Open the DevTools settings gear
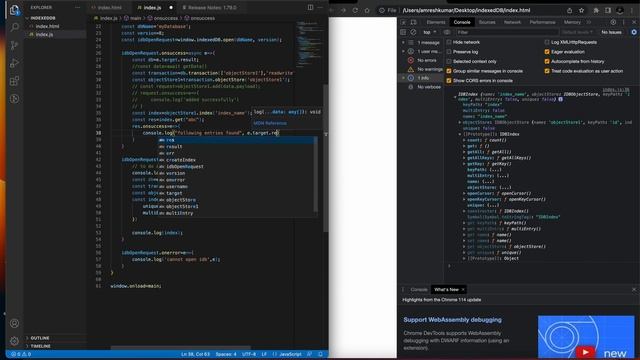Viewport: 640px width, 360px height. point(613,22)
